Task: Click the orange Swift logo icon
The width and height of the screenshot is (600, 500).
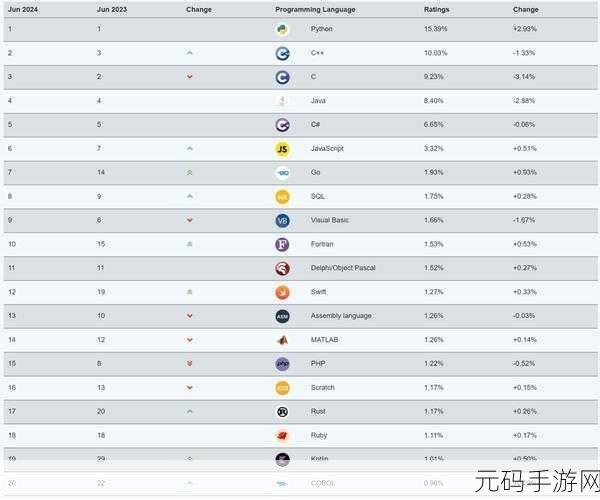Action: (282, 292)
